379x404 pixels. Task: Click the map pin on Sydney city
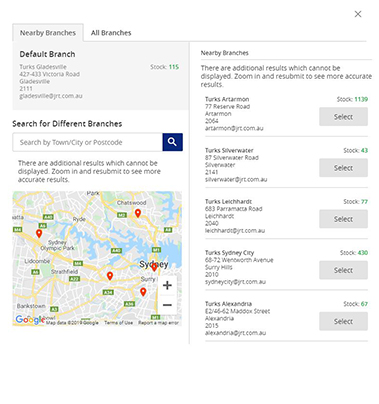154,267
